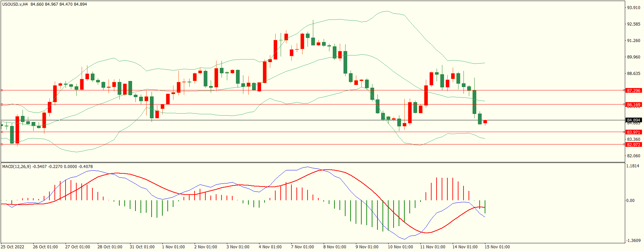
Task: Click the 25 Oct 2022 date label
Action: 12,247
